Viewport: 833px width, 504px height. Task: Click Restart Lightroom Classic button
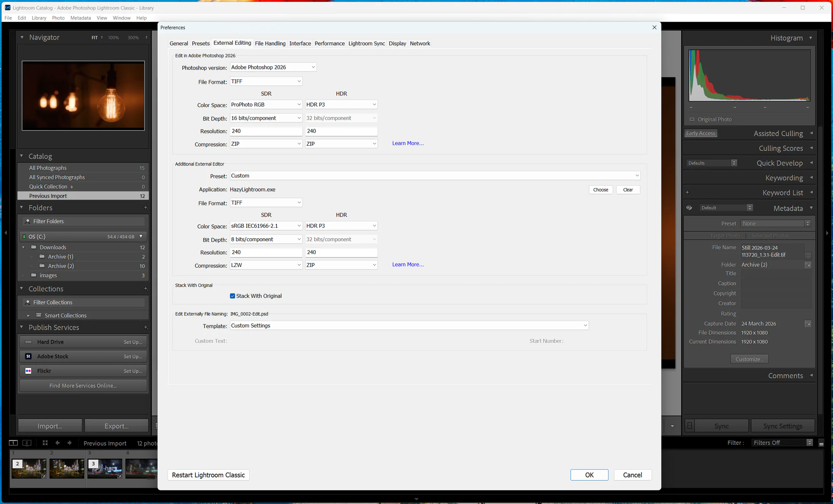(208, 475)
